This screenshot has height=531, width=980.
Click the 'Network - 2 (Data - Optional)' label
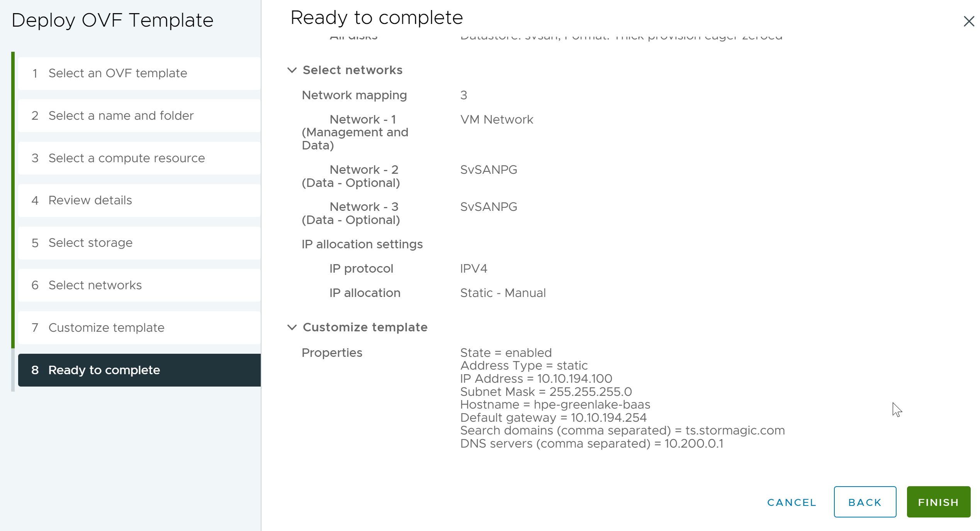tap(351, 176)
